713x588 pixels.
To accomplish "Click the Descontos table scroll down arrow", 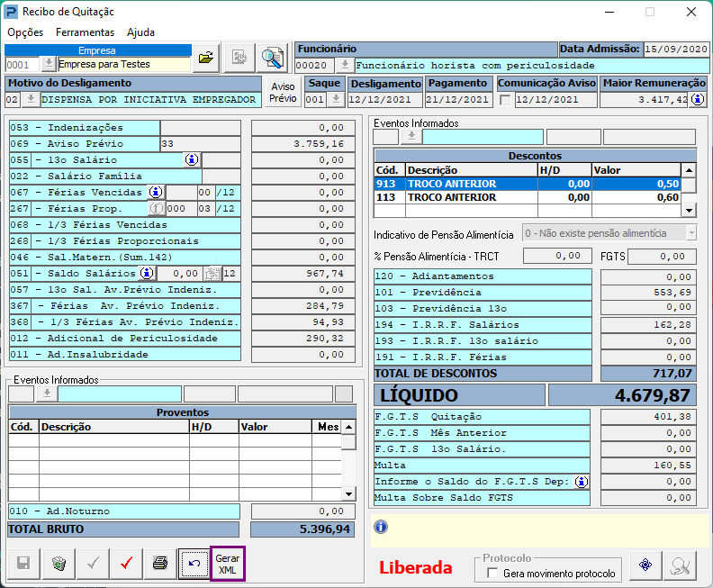I will (689, 210).
